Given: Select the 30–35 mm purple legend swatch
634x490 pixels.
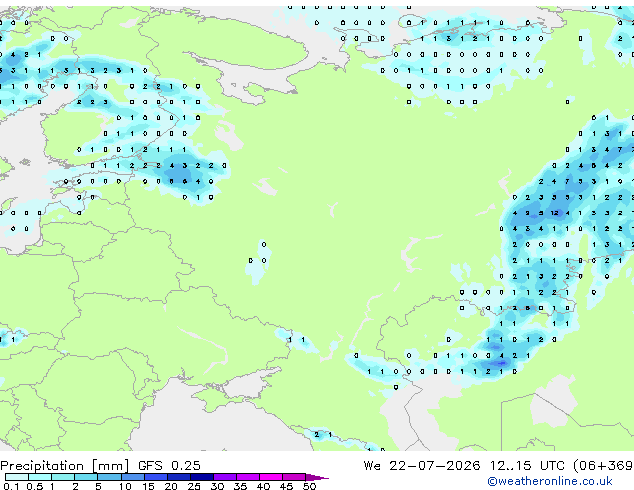Looking at the screenshot, I should click(225, 477).
